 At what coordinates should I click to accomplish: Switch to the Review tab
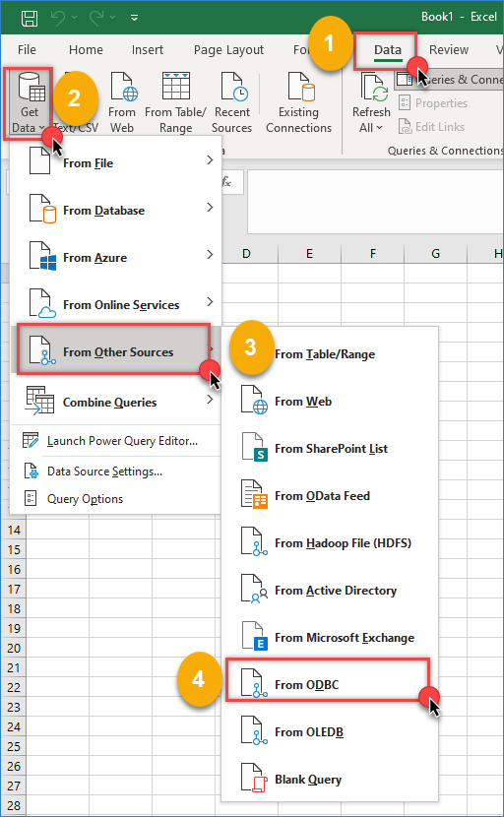tap(449, 50)
